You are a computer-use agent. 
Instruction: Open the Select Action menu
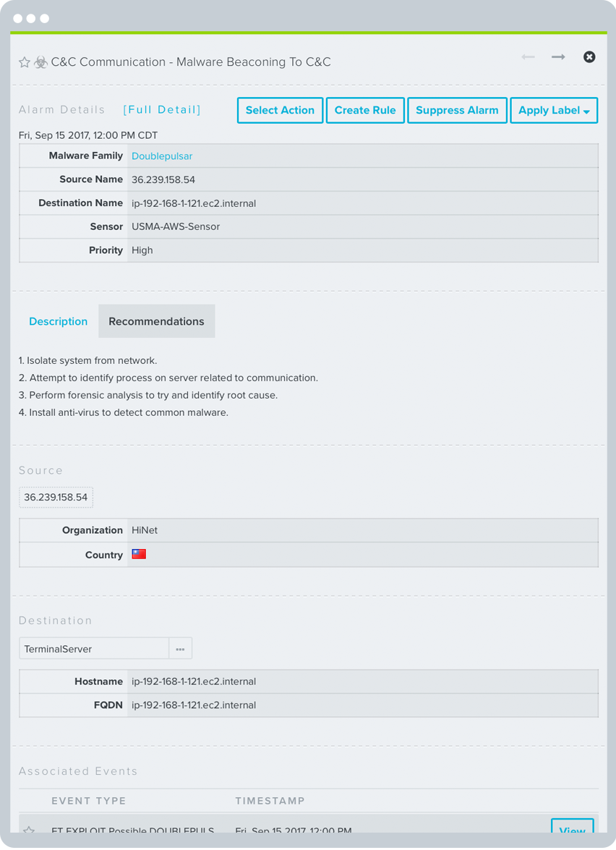(x=280, y=111)
